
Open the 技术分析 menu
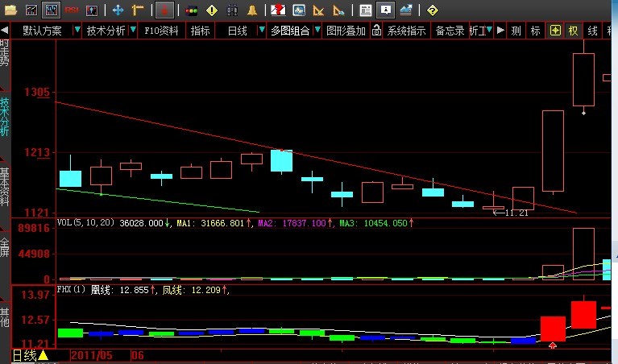tap(106, 31)
